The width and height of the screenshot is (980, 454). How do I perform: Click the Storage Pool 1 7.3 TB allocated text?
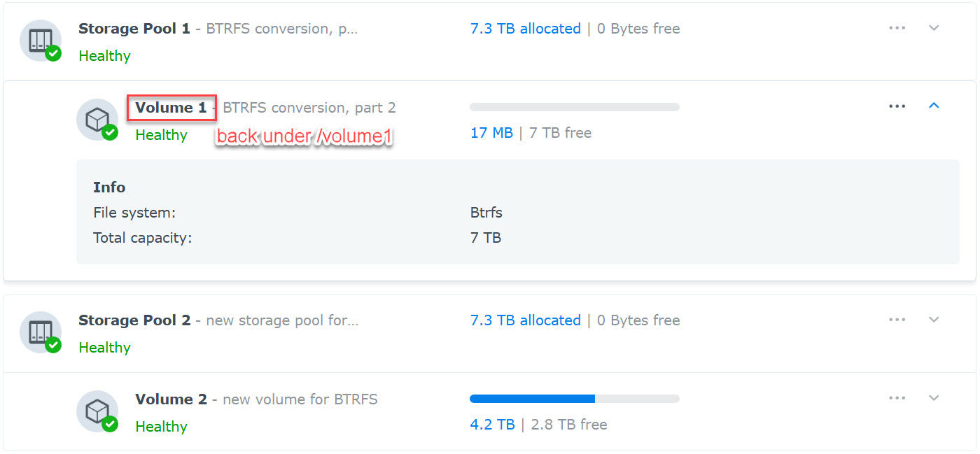coord(526,29)
